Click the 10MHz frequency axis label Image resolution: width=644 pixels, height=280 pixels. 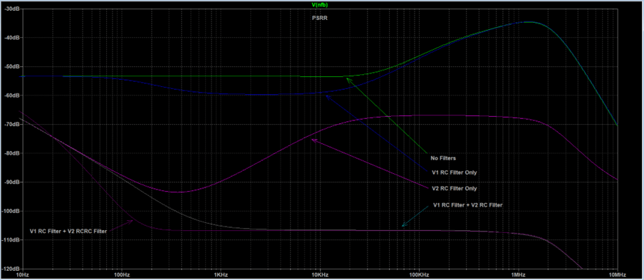[618, 274]
